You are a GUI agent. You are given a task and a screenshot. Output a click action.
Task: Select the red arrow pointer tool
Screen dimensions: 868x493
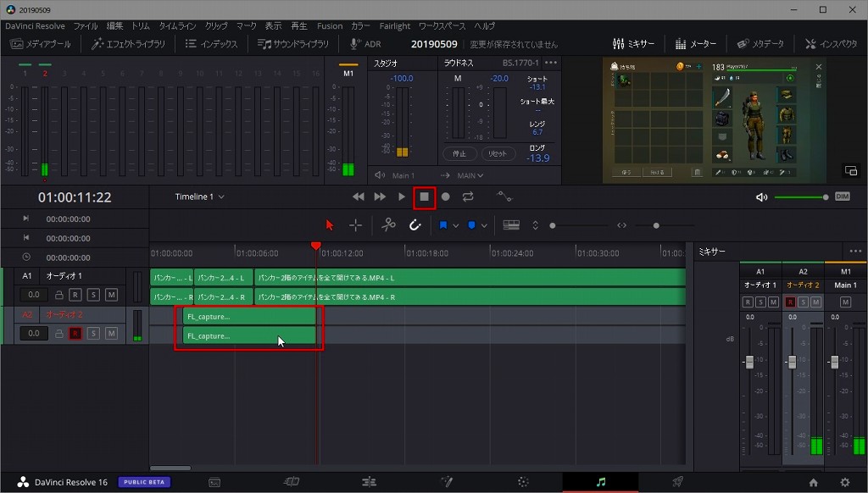330,225
